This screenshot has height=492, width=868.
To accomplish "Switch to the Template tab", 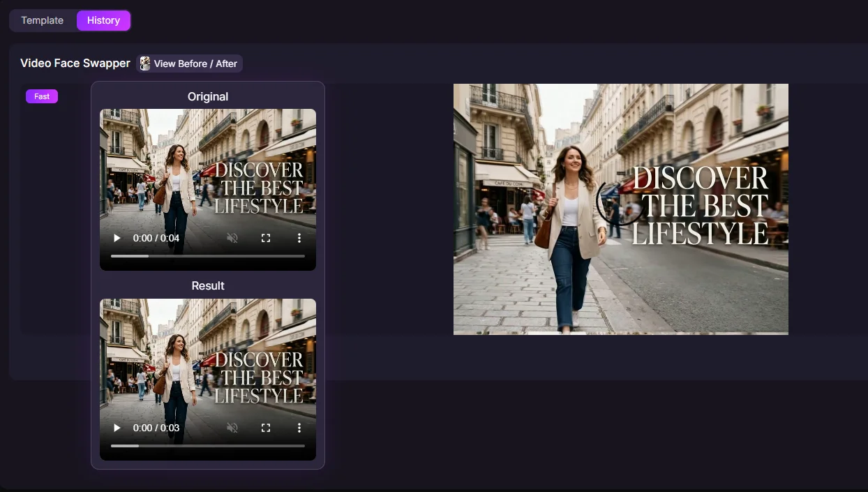I will coord(42,20).
